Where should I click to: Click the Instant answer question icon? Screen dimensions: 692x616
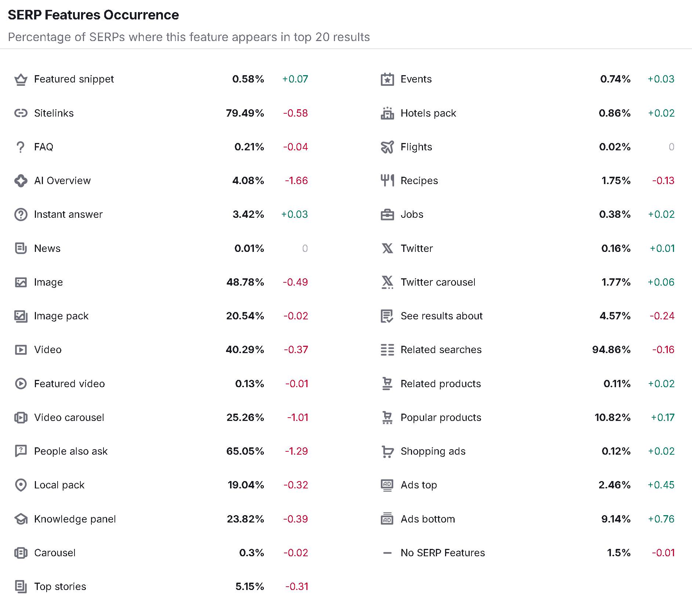21,214
